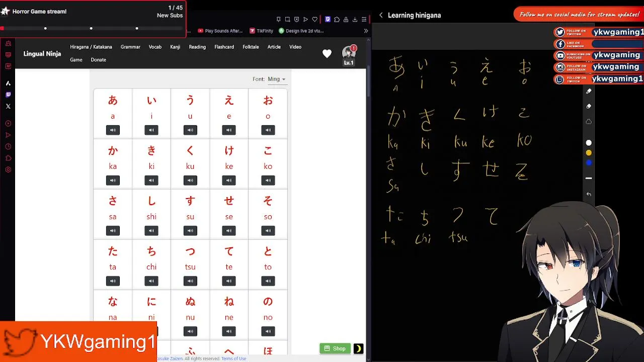Play the sound for え (e)
Viewport: 644px width, 362px height.
(229, 130)
